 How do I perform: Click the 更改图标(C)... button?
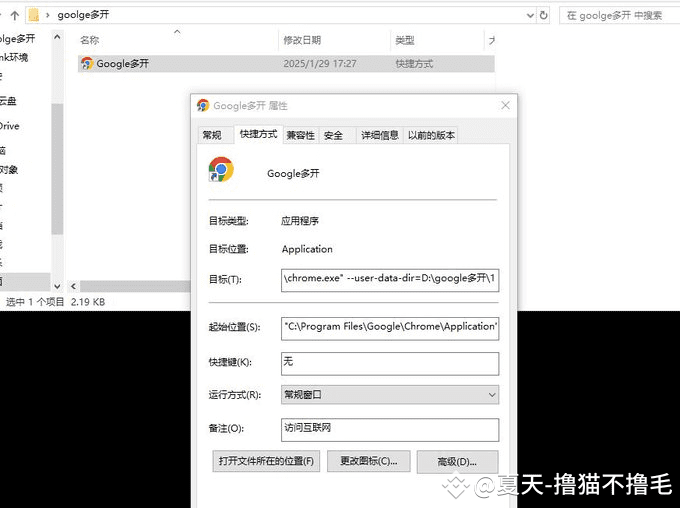click(x=368, y=461)
